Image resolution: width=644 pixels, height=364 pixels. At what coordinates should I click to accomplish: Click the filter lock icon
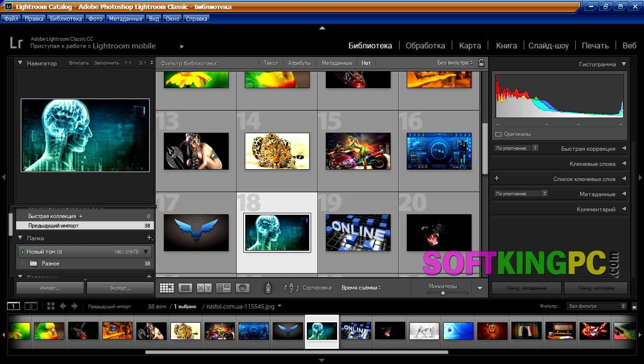(x=481, y=63)
